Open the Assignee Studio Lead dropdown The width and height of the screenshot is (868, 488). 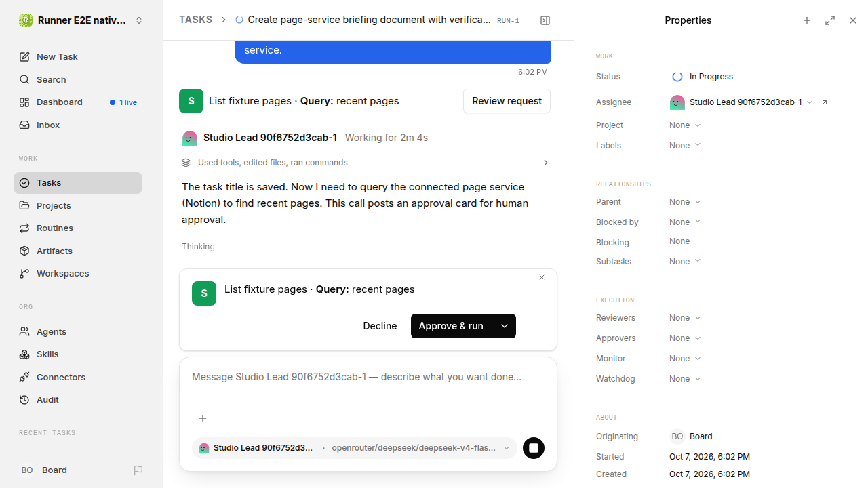pos(741,102)
